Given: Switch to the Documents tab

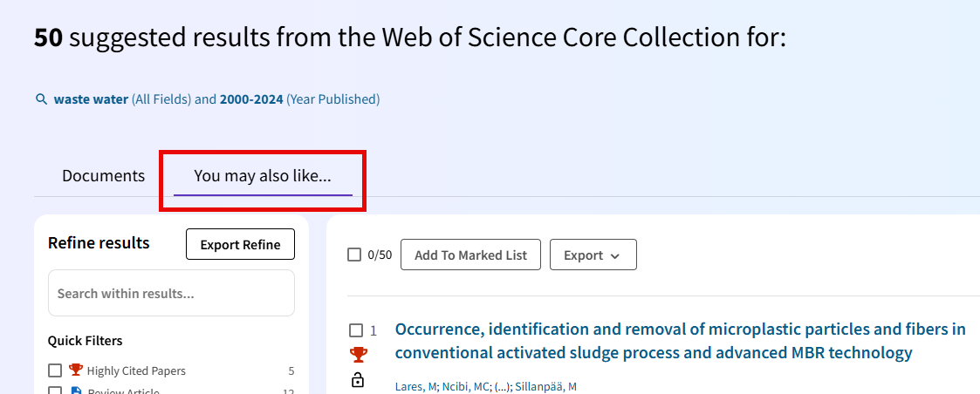Looking at the screenshot, I should pos(103,175).
